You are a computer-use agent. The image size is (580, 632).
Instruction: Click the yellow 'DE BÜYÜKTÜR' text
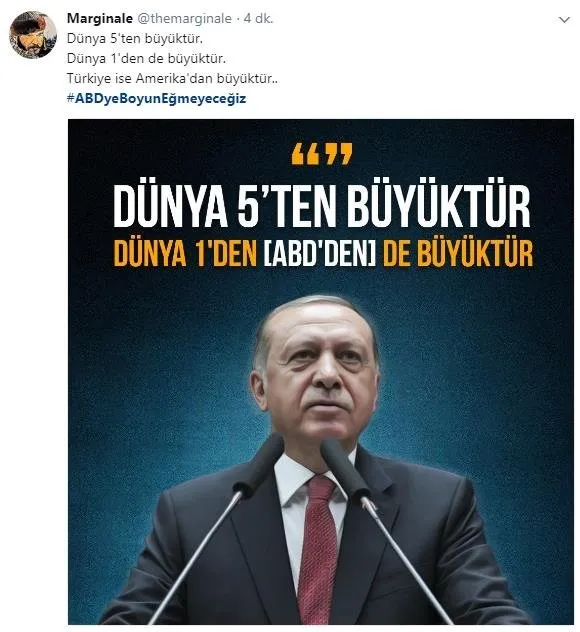[457, 254]
